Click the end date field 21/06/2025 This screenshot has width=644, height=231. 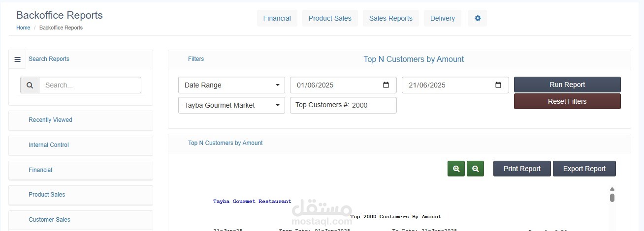pyautogui.click(x=455, y=85)
